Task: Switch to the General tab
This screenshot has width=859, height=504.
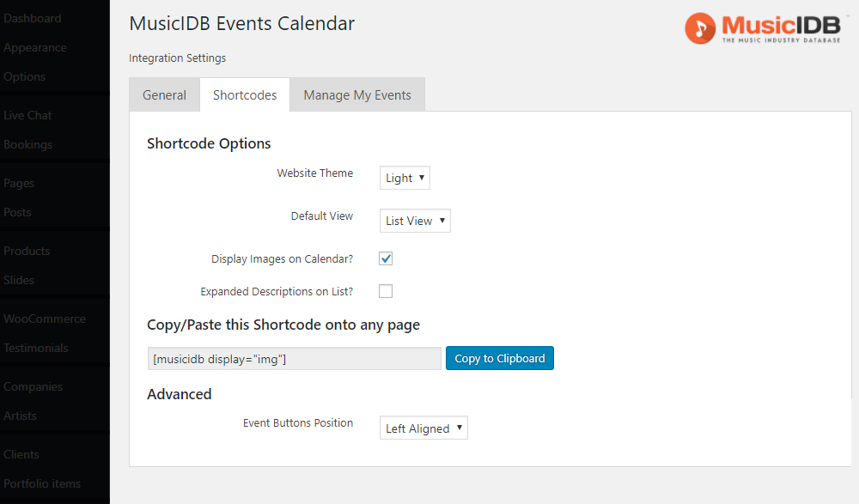Action: click(x=164, y=94)
